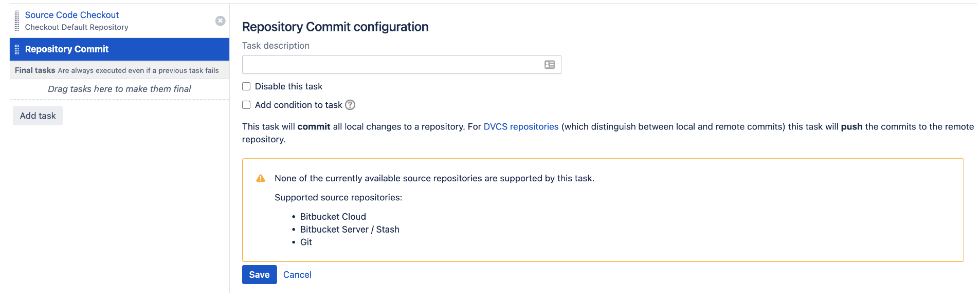Open help for Add condition to task

350,105
